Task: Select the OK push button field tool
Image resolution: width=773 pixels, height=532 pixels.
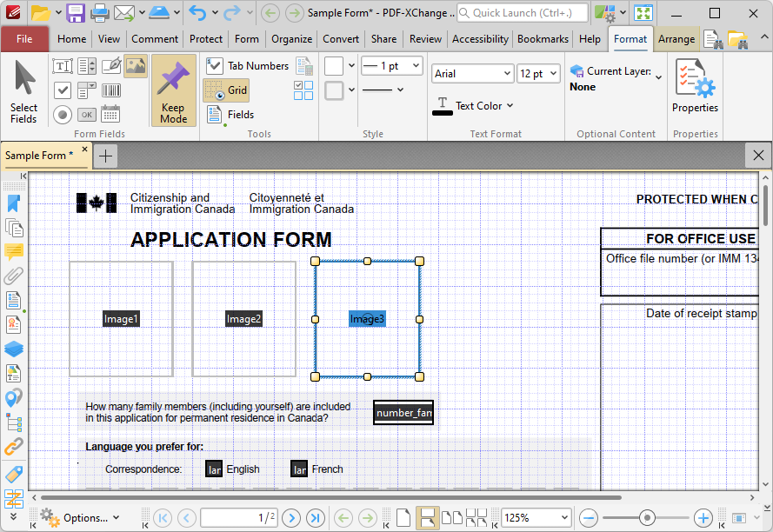Action: (x=87, y=115)
